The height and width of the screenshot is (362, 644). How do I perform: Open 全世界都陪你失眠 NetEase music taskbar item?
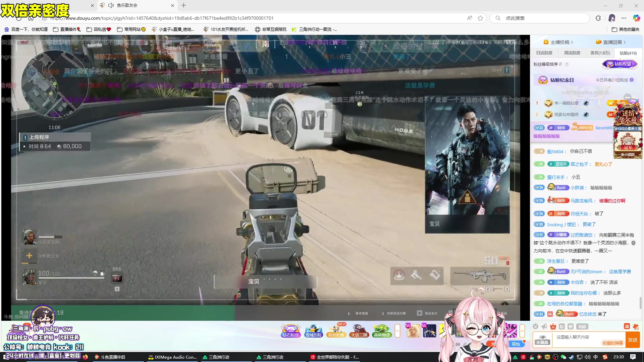335,357
